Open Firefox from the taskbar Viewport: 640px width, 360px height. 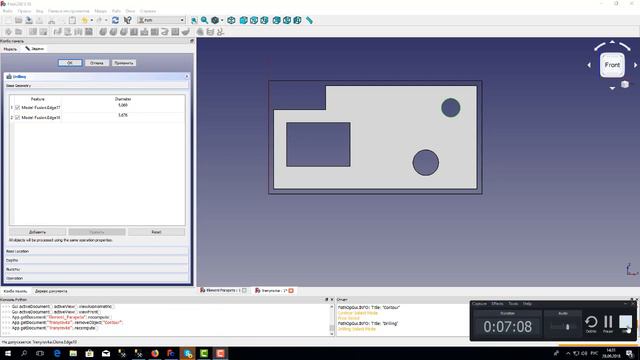click(x=155, y=353)
